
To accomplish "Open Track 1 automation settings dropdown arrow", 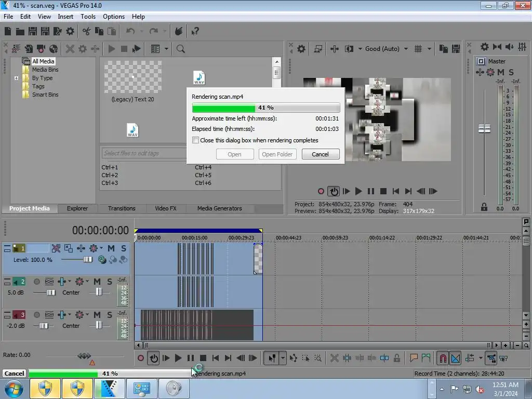I will point(101,248).
